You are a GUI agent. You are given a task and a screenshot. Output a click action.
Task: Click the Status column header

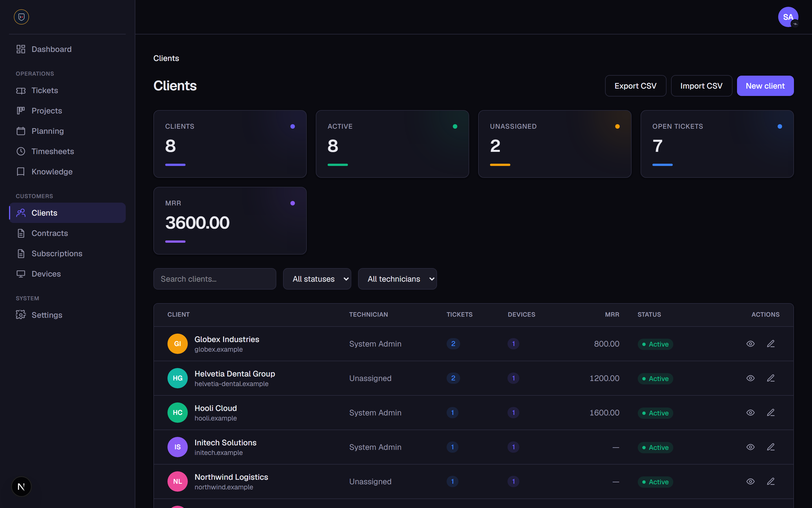(x=649, y=314)
